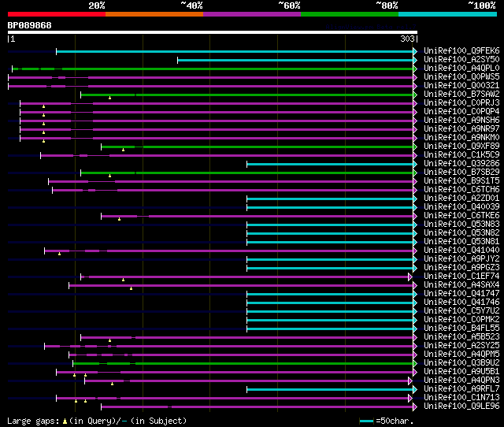Click the UniRef100_A9PGZ3 label

[x=461, y=268]
